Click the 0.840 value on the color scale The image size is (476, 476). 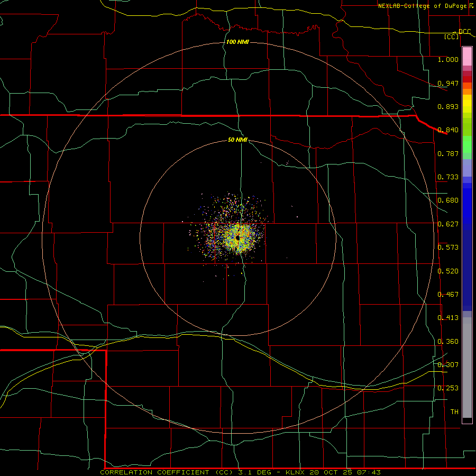tap(448, 130)
